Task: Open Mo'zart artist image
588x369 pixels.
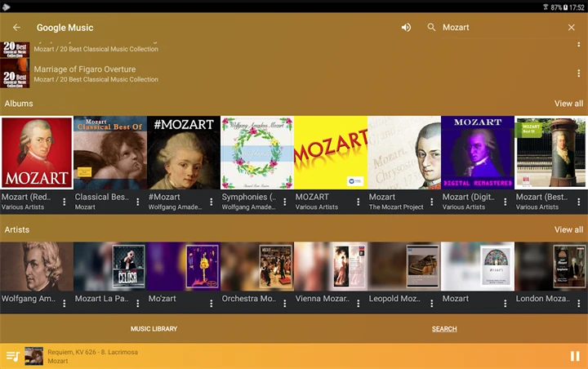Action: click(184, 267)
